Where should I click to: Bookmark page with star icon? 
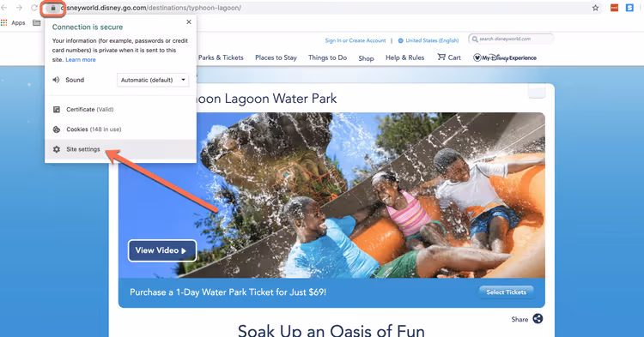[x=596, y=8]
